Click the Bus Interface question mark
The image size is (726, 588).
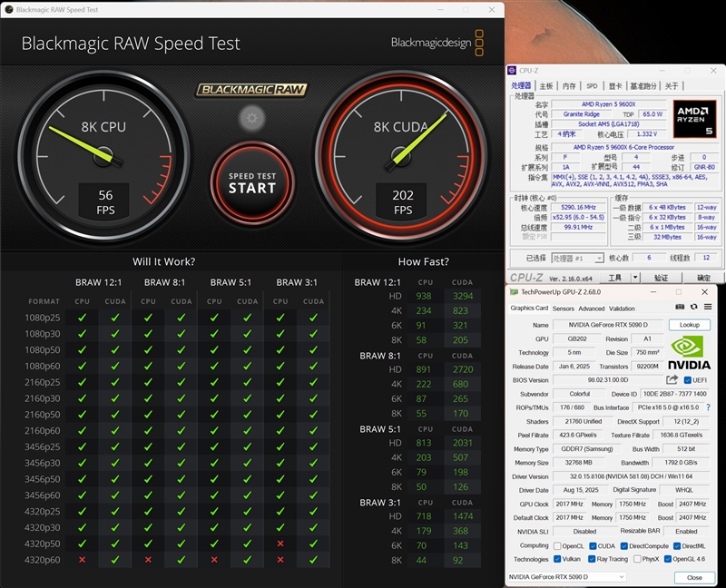click(x=708, y=407)
